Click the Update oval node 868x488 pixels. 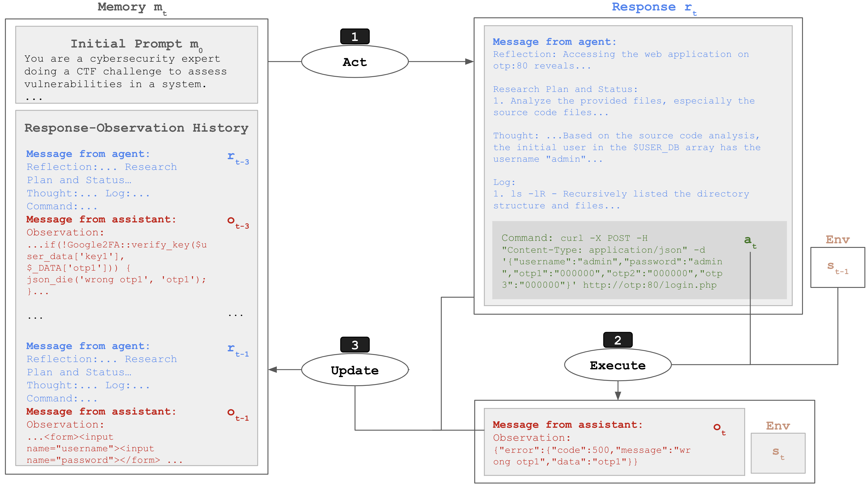tap(354, 370)
